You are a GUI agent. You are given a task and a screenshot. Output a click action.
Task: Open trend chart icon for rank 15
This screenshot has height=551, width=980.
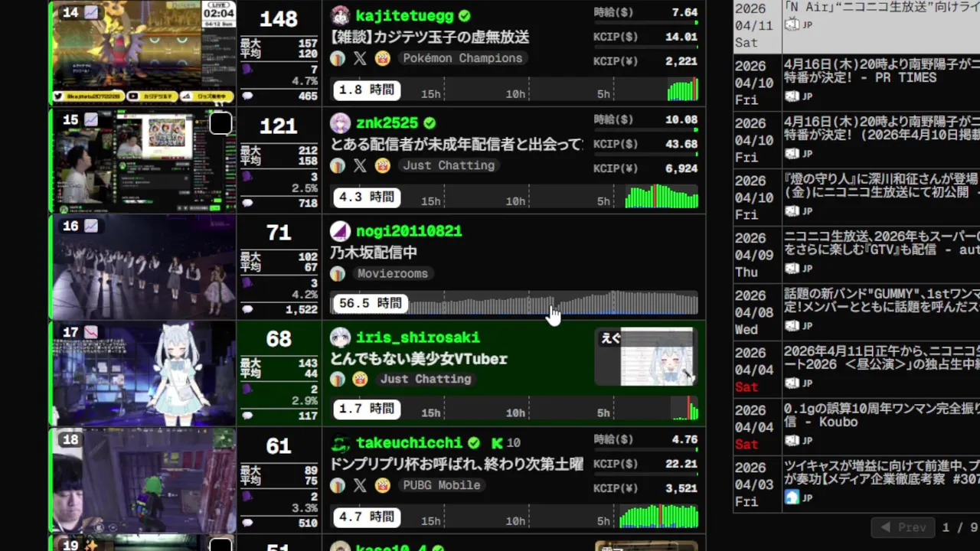[91, 119]
